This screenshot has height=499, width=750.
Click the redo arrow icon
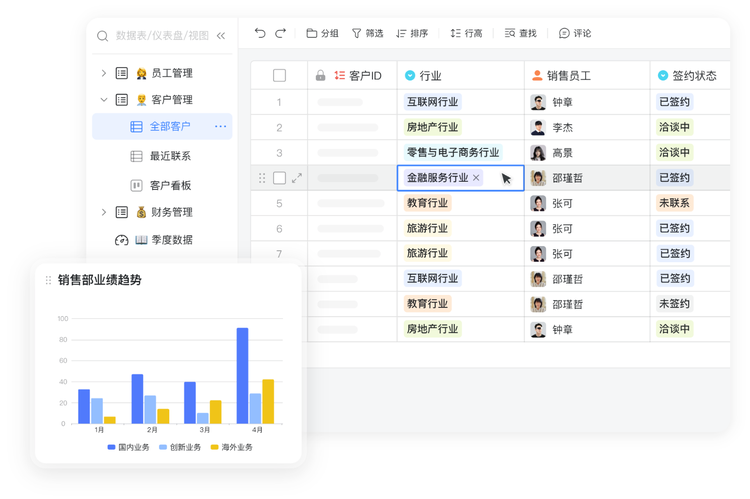pos(280,33)
